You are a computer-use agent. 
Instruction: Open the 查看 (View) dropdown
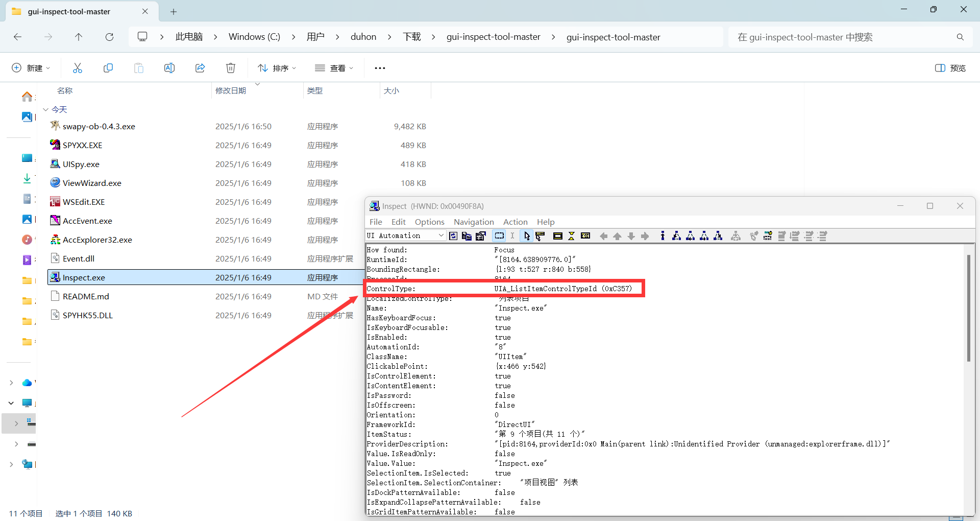tap(334, 68)
